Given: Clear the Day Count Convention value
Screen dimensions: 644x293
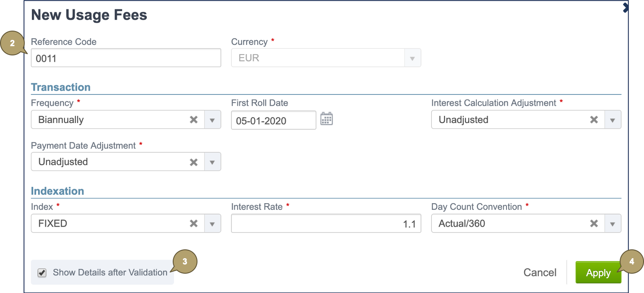Looking at the screenshot, I should pyautogui.click(x=594, y=224).
